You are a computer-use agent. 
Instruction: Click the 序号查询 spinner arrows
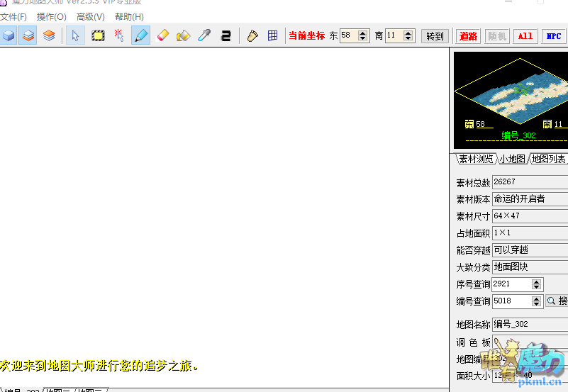(x=537, y=284)
